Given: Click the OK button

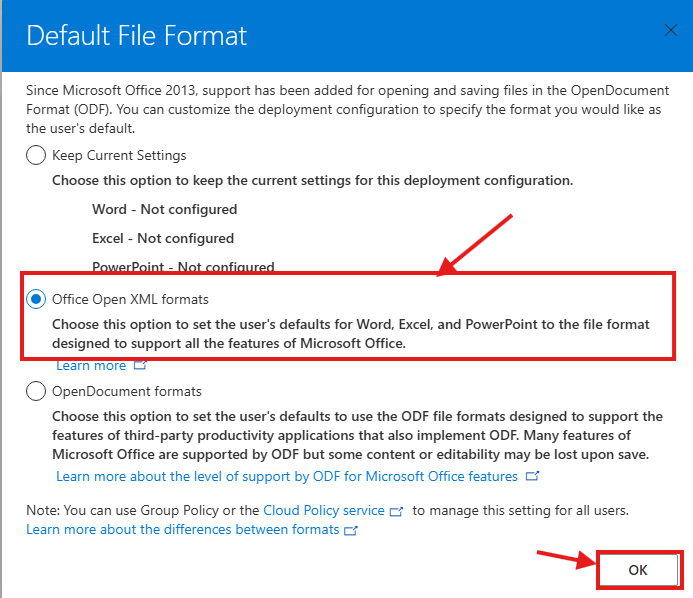Looking at the screenshot, I should point(638,570).
